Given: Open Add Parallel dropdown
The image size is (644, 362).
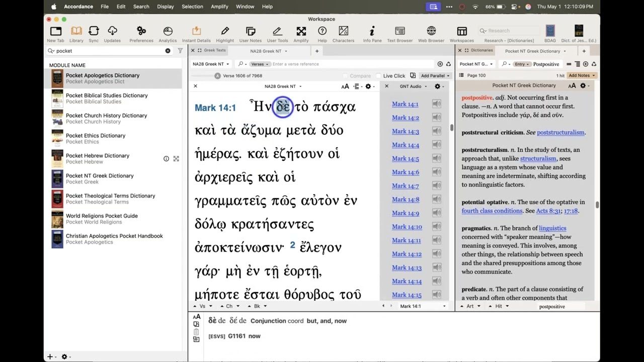Looking at the screenshot, I should [435, 76].
